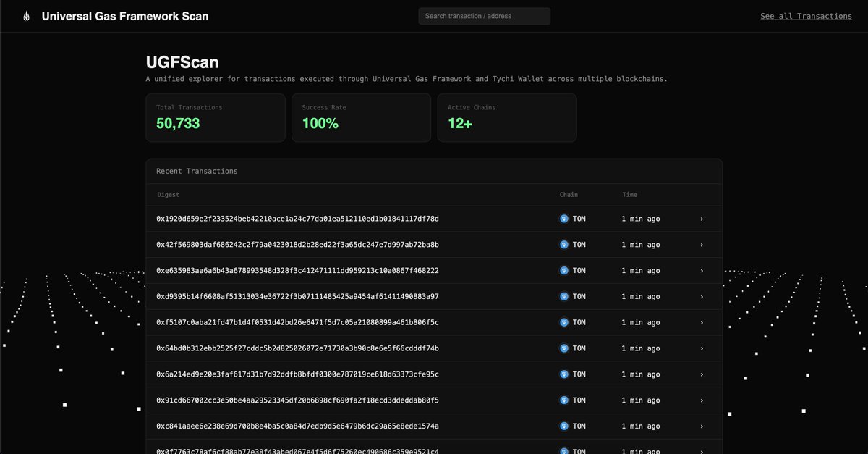Focus the Search transaction / address field

484,16
